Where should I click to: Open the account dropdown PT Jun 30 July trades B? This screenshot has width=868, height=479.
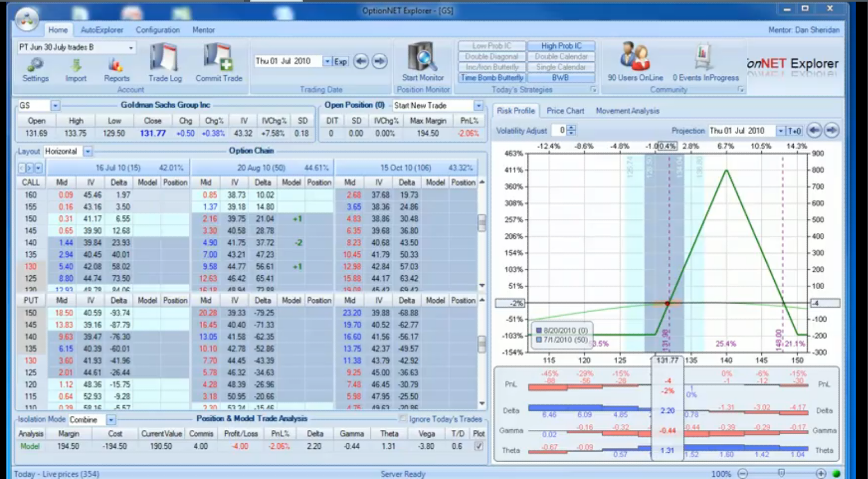coord(131,47)
